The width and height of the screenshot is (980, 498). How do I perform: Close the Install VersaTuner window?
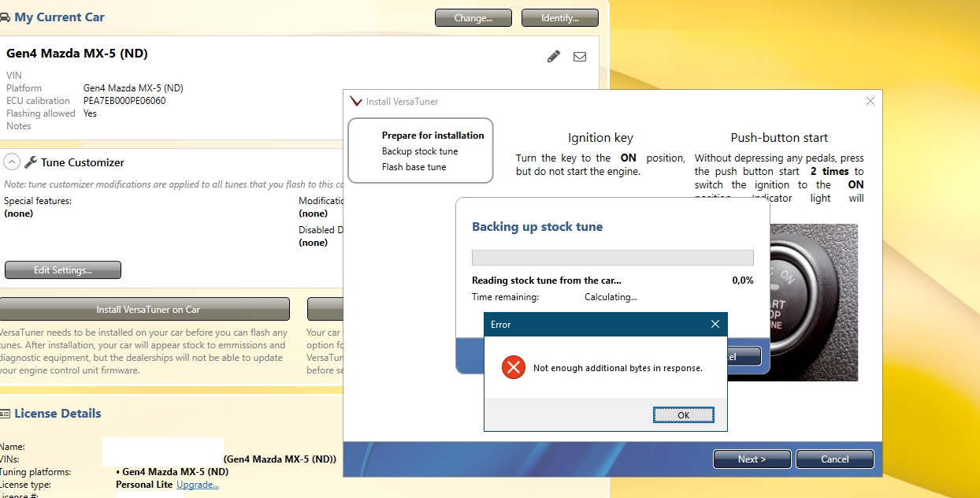tap(870, 102)
